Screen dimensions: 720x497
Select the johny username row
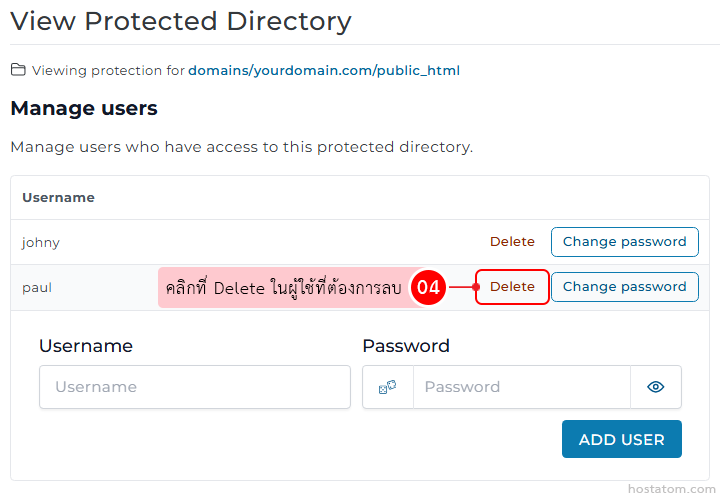(41, 242)
